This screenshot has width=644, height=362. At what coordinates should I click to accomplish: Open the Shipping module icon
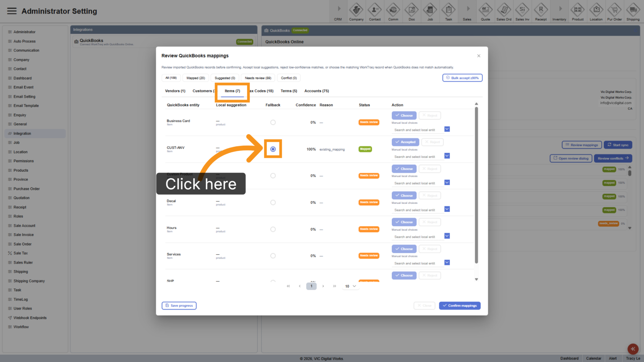pyautogui.click(x=633, y=11)
